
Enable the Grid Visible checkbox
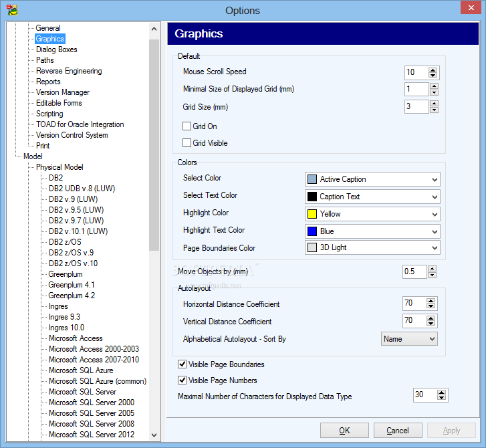coord(187,143)
